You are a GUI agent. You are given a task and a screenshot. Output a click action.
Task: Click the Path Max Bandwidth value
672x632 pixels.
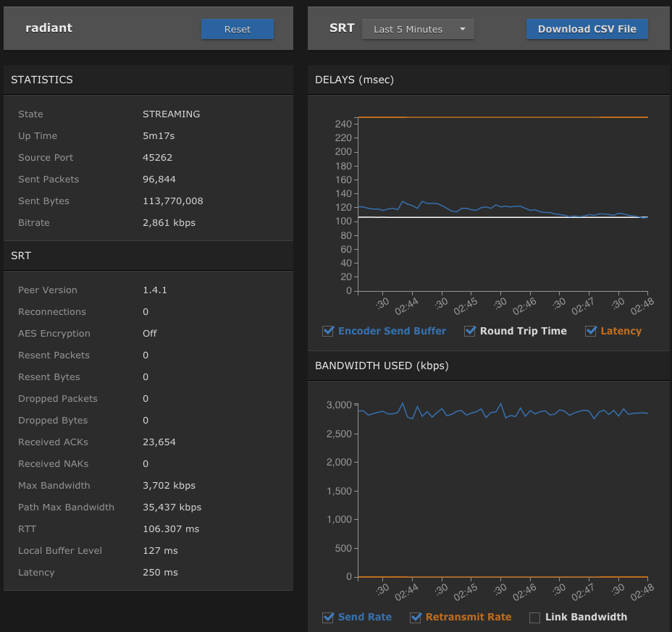pyautogui.click(x=172, y=507)
